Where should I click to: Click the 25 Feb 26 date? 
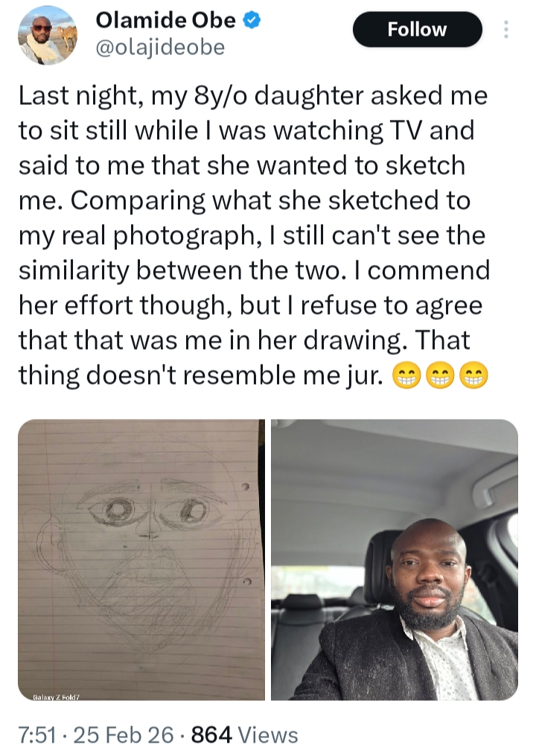click(124, 735)
